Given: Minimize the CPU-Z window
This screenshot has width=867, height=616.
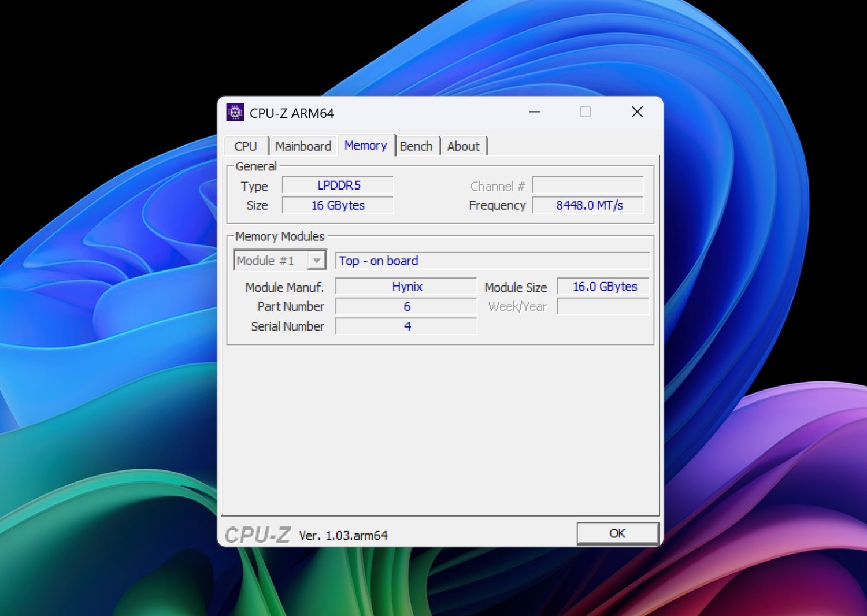Looking at the screenshot, I should [x=535, y=112].
